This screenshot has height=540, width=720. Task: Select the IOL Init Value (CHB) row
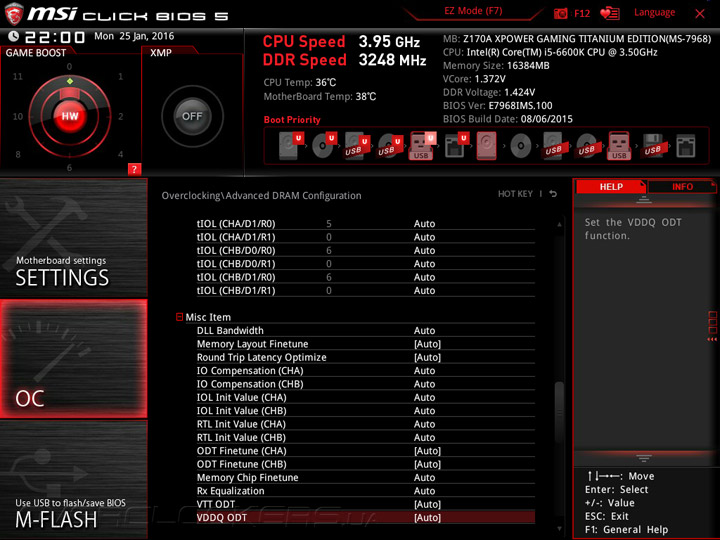coord(366,411)
